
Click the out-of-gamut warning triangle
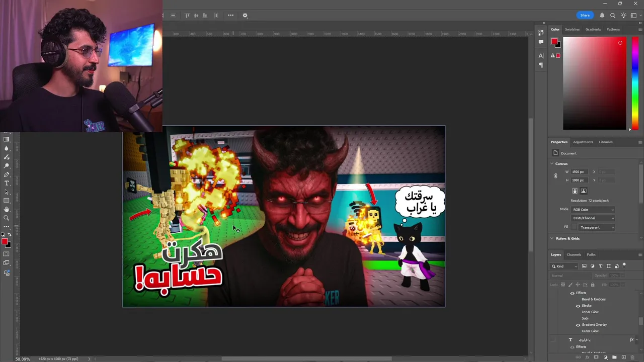pos(552,55)
